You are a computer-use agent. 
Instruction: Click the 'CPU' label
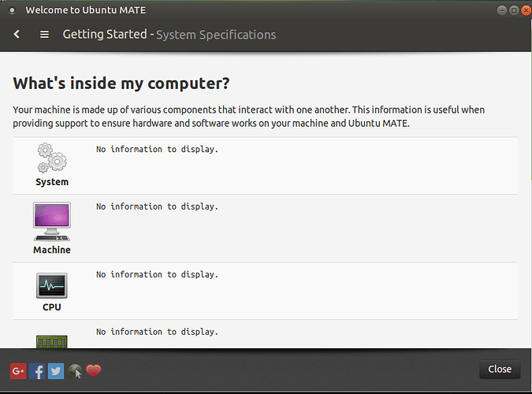coord(52,307)
